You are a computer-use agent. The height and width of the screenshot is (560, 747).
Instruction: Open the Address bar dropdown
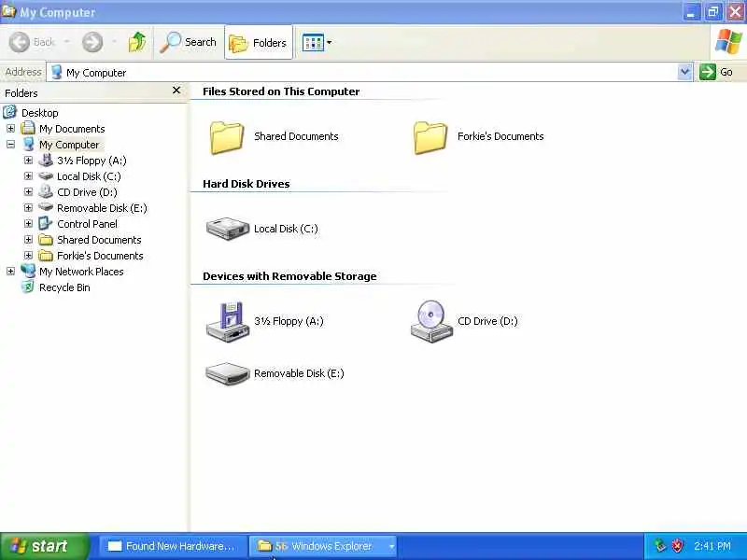coord(684,72)
